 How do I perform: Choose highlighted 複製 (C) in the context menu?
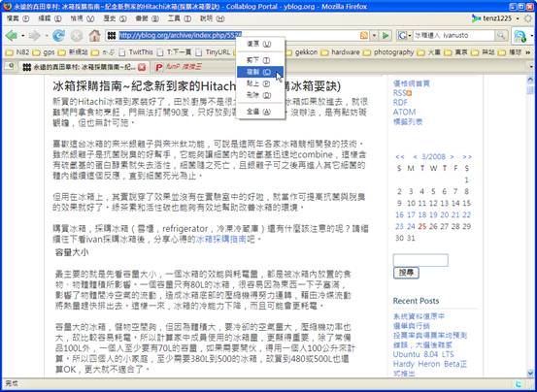click(x=260, y=72)
